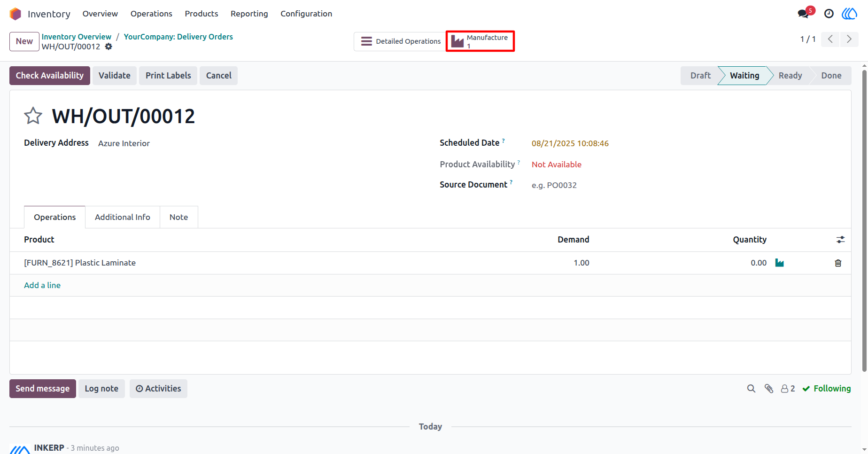Open optional columns settings icon in table header
Image resolution: width=868 pixels, height=454 pixels.
tap(841, 240)
